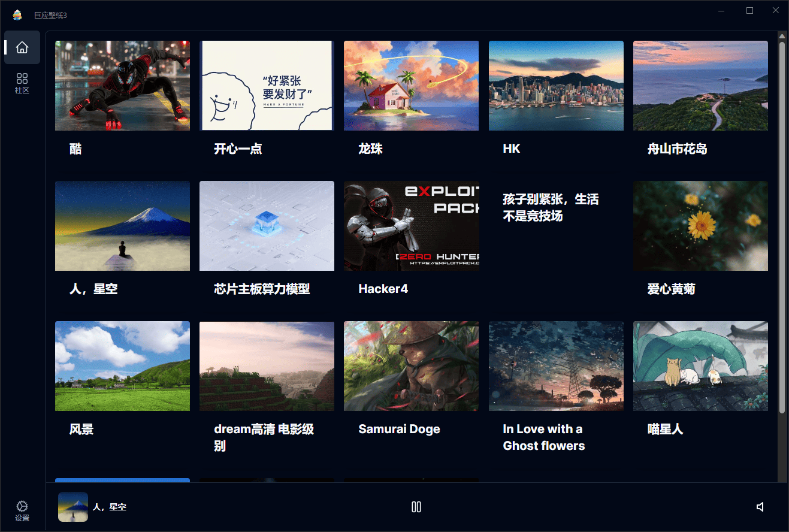
Task: Open the 芯片主板算力模型 wallpaper
Action: 267,226
